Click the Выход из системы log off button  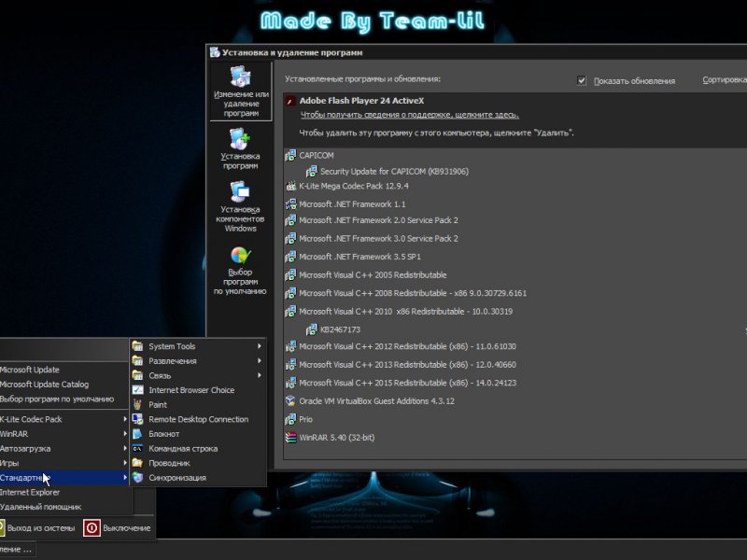38,528
